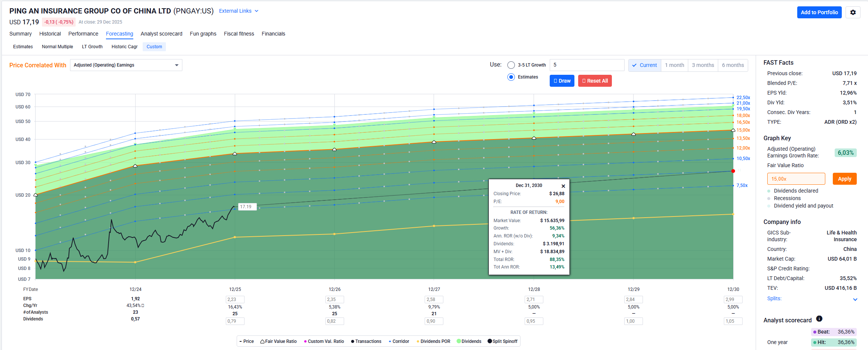Click the Add to Portfolio button

pyautogui.click(x=819, y=12)
